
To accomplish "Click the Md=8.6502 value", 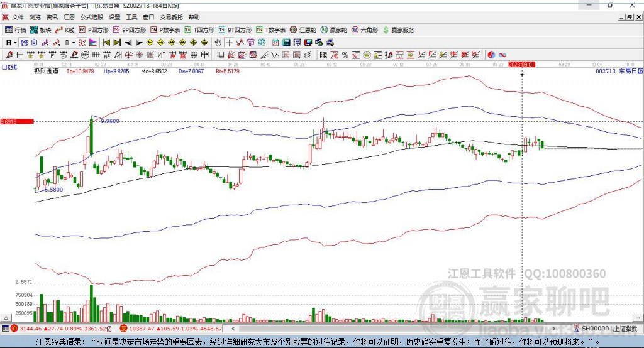I will pos(154,72).
